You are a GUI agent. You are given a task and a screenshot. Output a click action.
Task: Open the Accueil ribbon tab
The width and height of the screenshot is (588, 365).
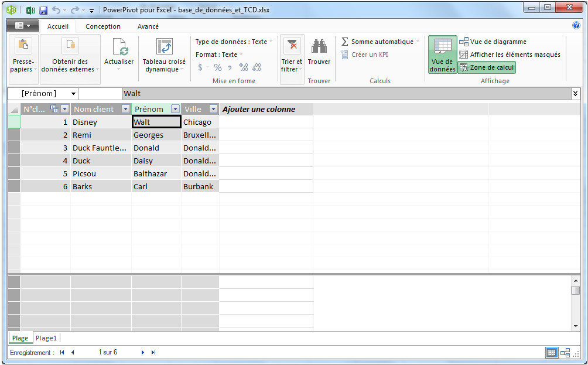click(x=58, y=26)
